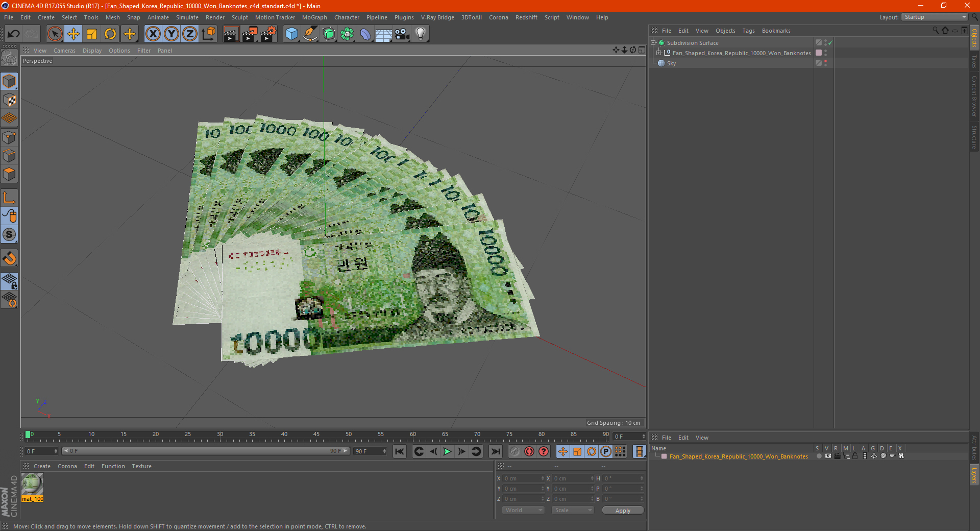This screenshot has height=531, width=980.
Task: Render the active view
Action: click(231, 34)
